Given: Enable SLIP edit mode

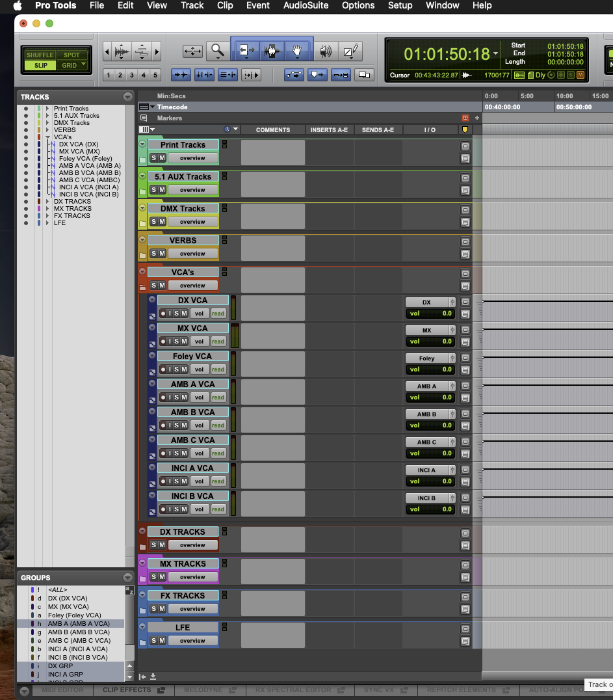Looking at the screenshot, I should (x=40, y=65).
